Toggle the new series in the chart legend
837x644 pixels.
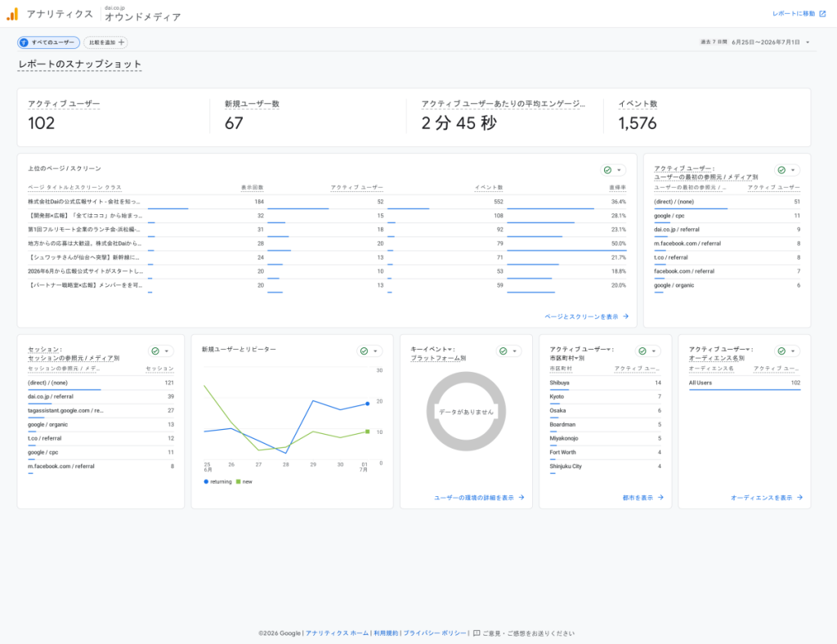[x=244, y=482]
